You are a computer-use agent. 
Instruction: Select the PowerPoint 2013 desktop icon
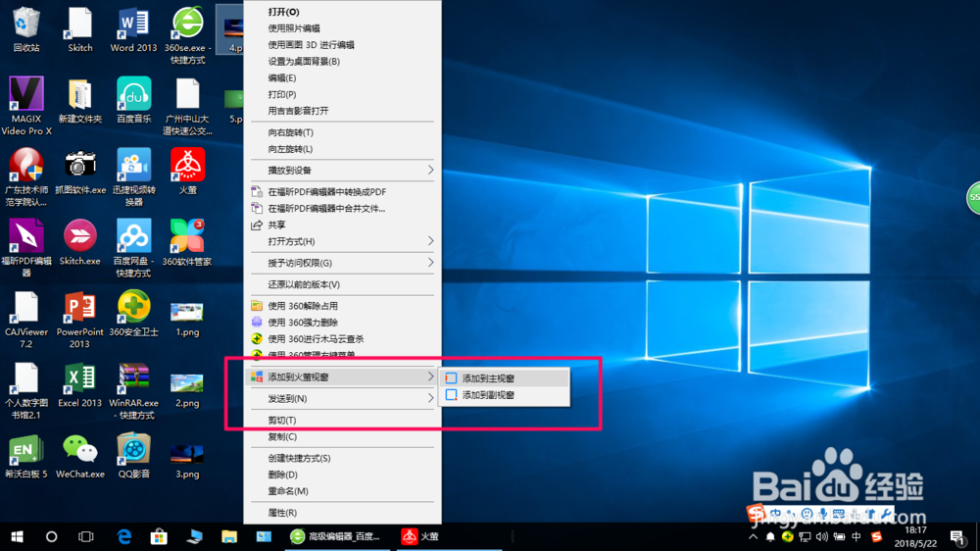[80, 320]
